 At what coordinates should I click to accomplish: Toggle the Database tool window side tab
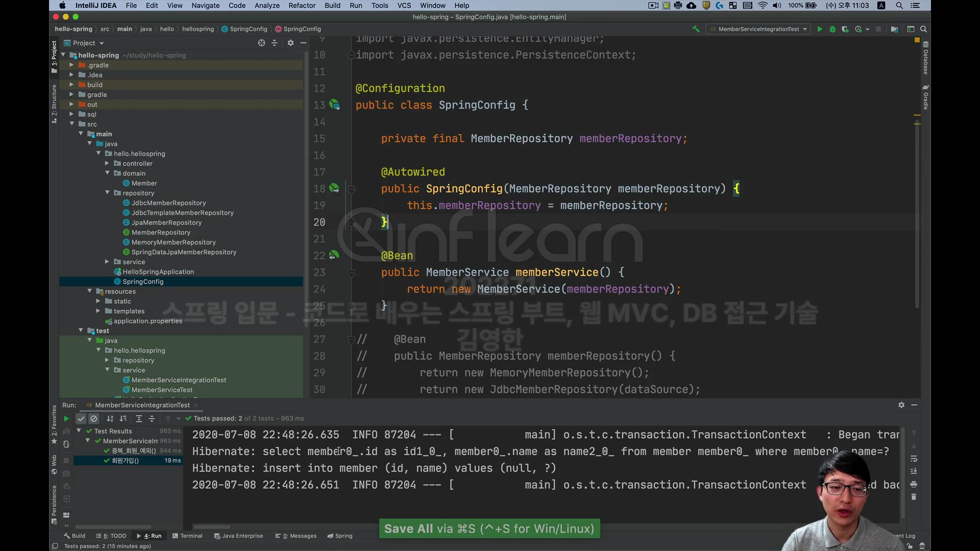[x=925, y=58]
